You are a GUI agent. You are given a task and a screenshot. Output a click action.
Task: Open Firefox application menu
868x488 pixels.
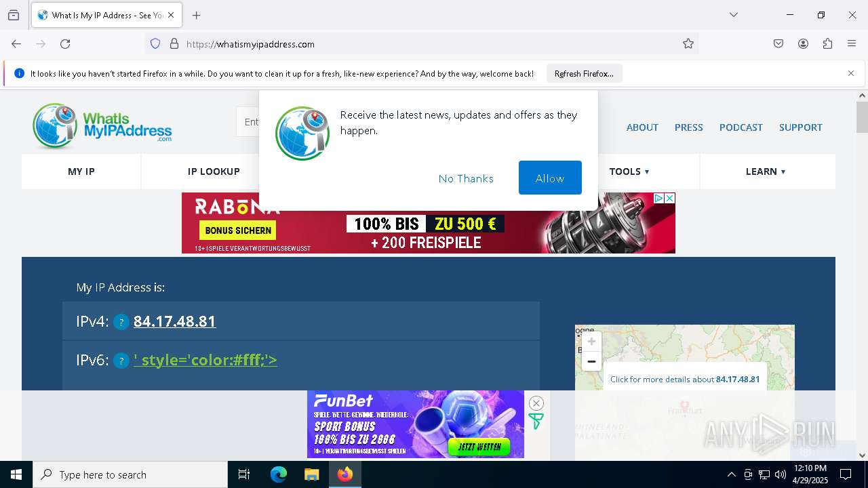coord(852,44)
